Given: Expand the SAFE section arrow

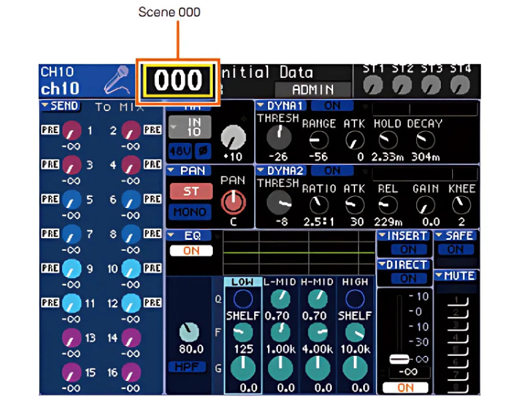Looking at the screenshot, I should (439, 235).
